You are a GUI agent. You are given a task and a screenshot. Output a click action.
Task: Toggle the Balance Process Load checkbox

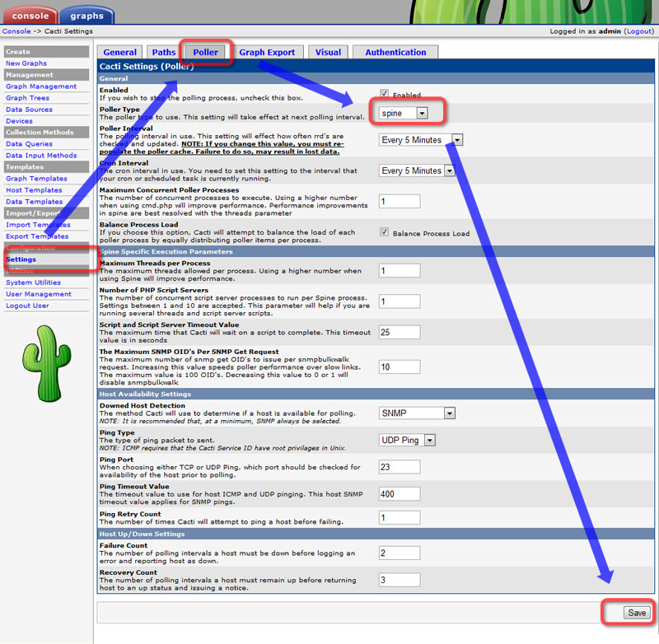coord(384,232)
